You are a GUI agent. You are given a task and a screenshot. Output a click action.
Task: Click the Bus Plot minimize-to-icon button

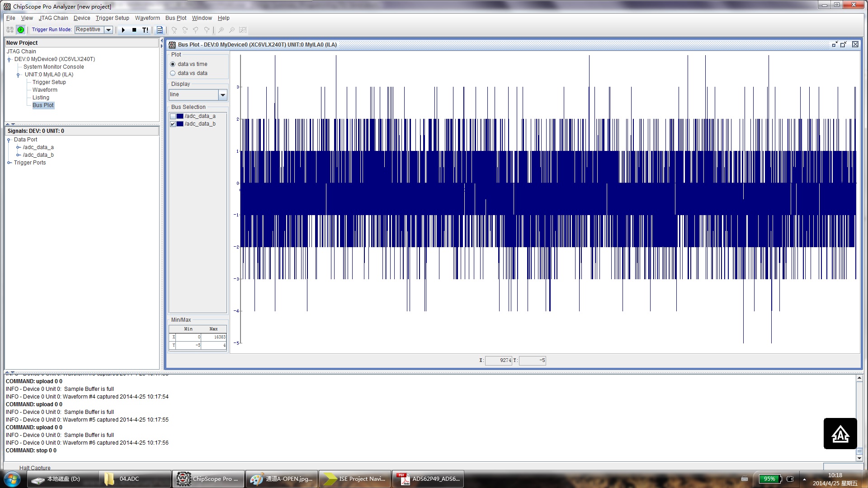(835, 44)
